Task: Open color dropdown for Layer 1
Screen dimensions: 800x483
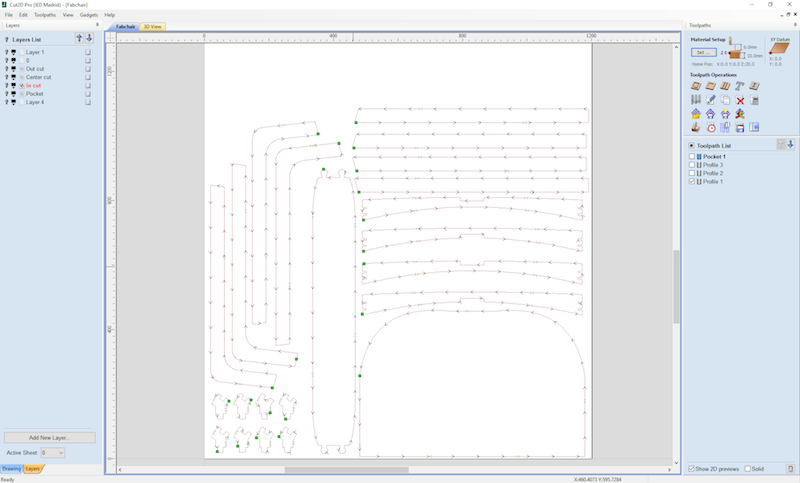Action: tap(14, 52)
